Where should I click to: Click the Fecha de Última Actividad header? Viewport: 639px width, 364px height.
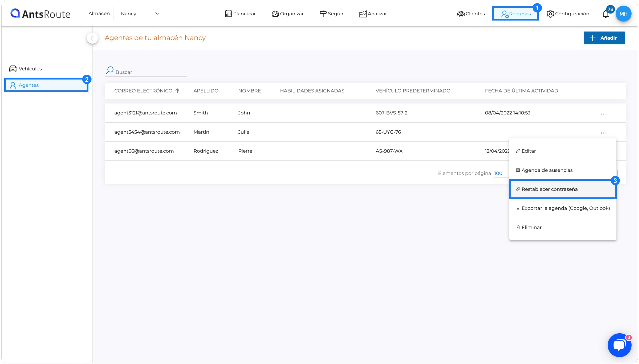[x=521, y=91]
